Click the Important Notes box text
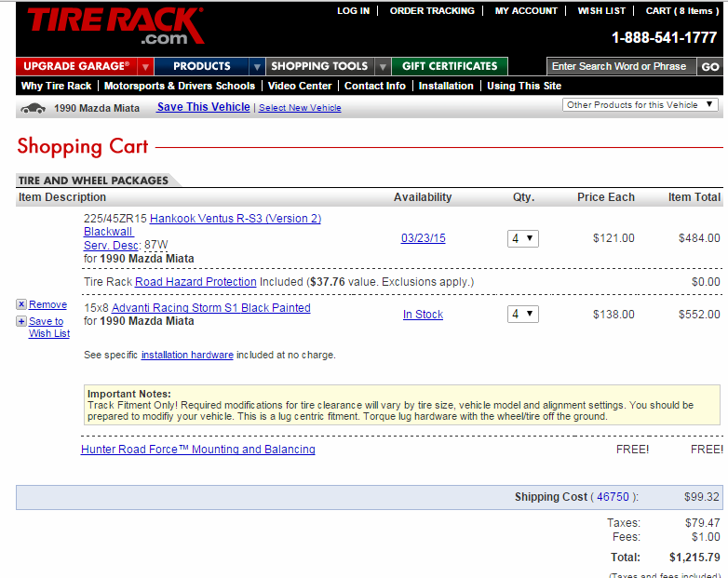 (402, 405)
